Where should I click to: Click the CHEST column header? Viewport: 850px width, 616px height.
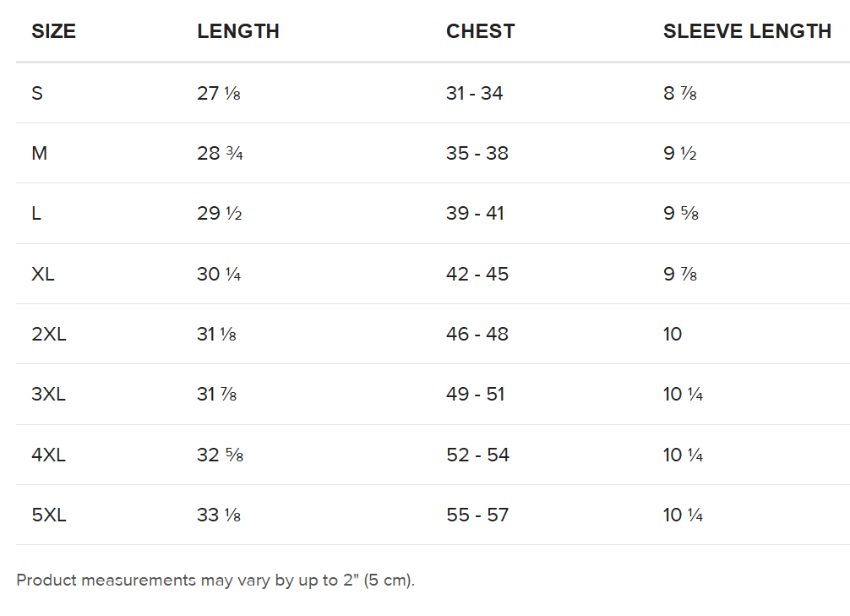coord(480,31)
